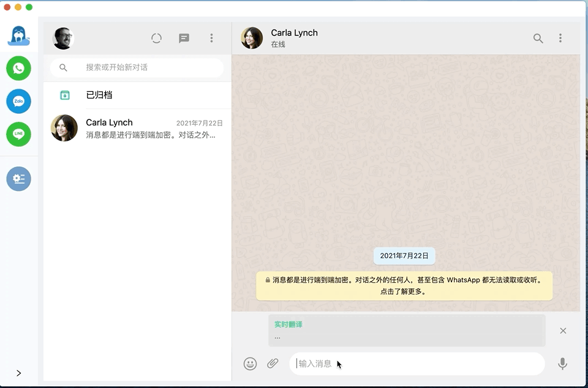588x388 pixels.
Task: Open the chat list options menu
Action: pyautogui.click(x=211, y=38)
